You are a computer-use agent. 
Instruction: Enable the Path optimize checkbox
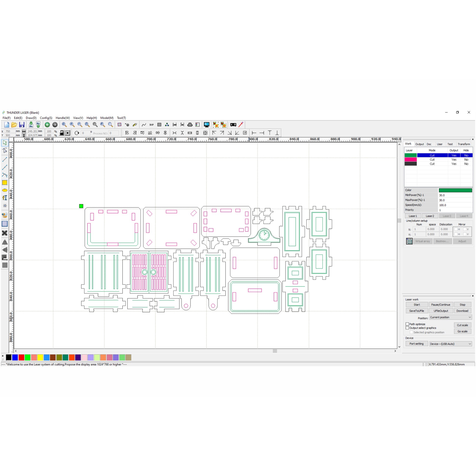407,324
